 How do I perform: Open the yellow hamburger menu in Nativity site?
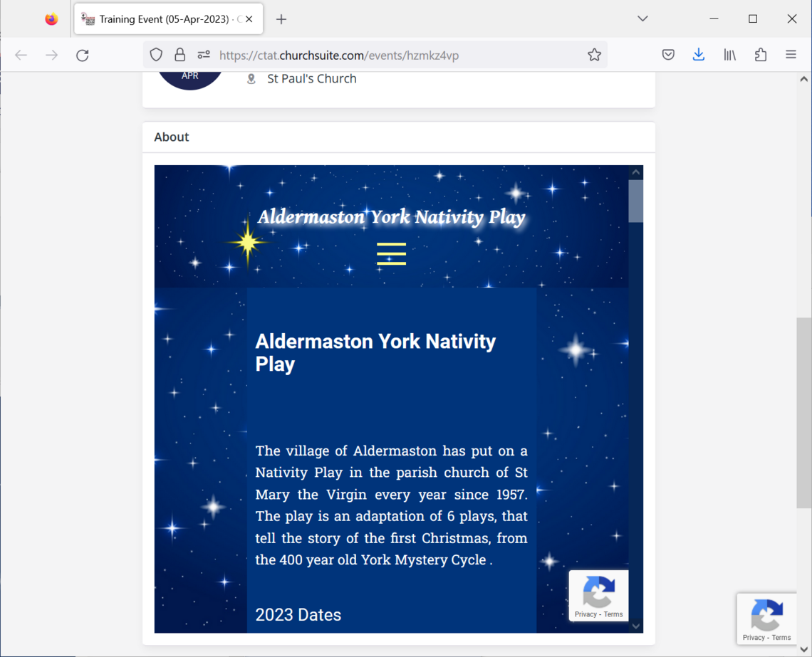tap(391, 253)
